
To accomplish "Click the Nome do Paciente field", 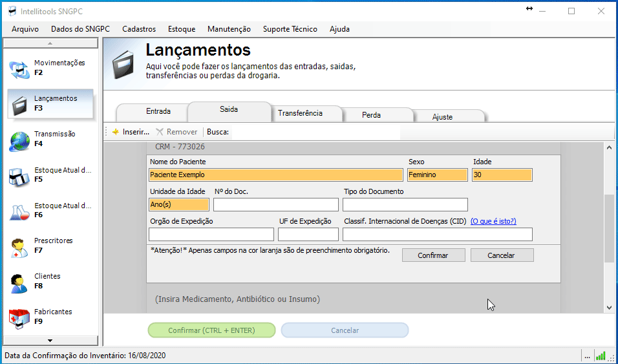I will coord(276,175).
